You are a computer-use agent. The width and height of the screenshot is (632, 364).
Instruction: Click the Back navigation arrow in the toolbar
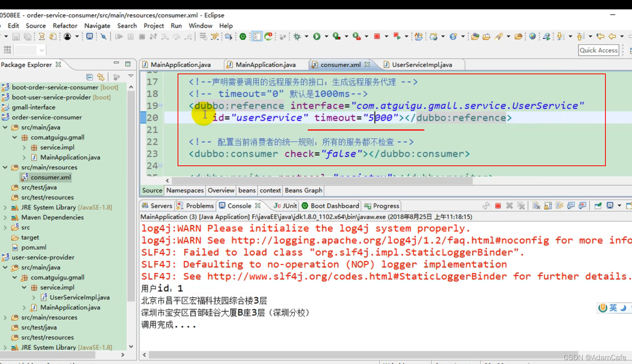pyautogui.click(x=612, y=36)
